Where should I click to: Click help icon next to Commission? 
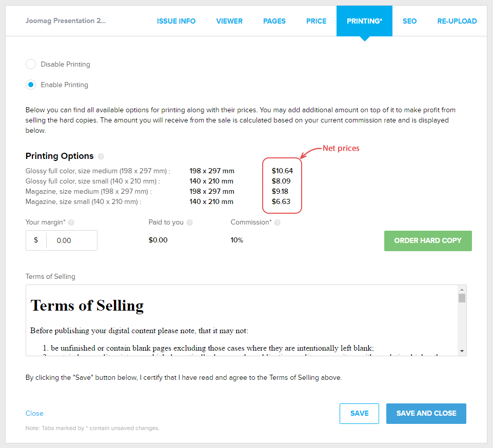pos(278,222)
